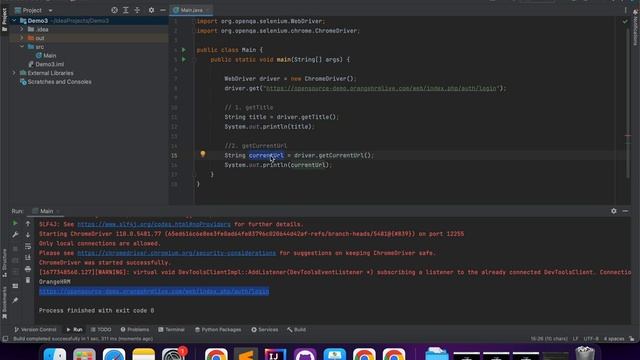
Task: Expand all items in Project panel
Action: click(126, 10)
